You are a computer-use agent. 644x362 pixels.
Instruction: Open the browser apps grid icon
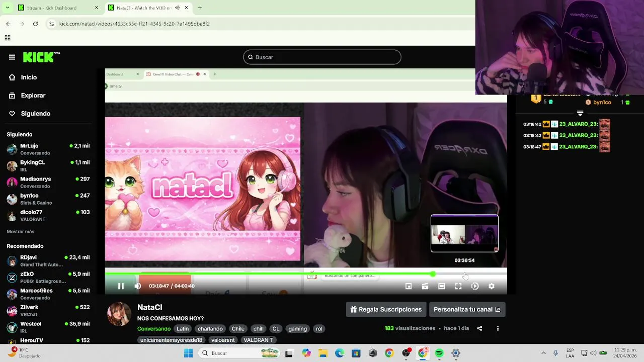click(x=8, y=38)
